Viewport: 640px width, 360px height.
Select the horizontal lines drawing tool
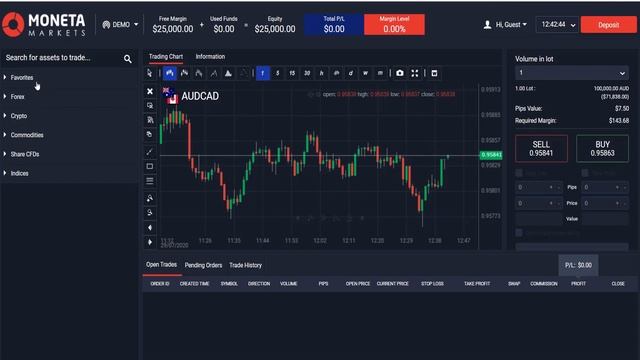pyautogui.click(x=150, y=180)
